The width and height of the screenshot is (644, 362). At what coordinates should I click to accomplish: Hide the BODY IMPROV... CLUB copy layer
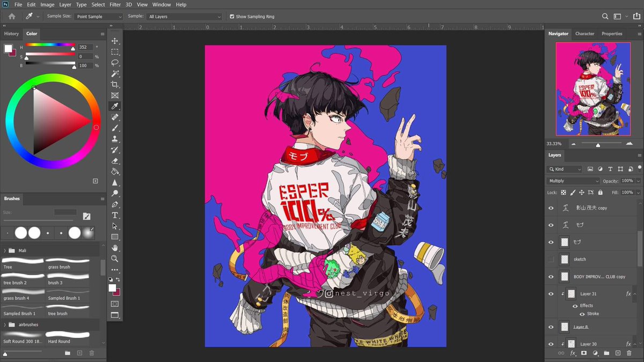(551, 277)
